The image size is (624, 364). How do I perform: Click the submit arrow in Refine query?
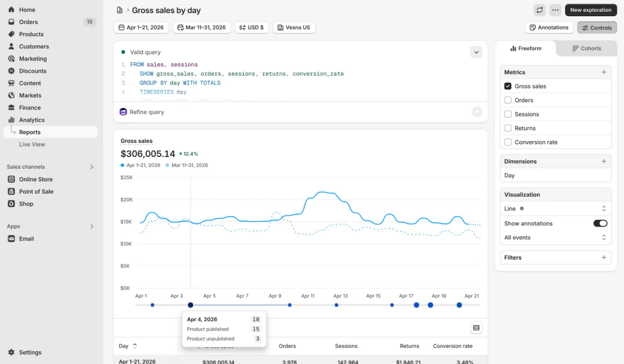477,112
